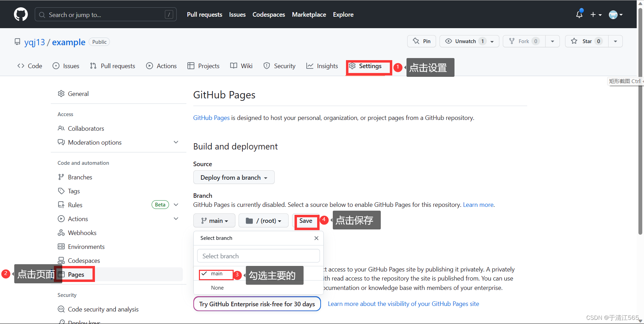Open Tags settings in the sidebar

[x=118, y=191]
